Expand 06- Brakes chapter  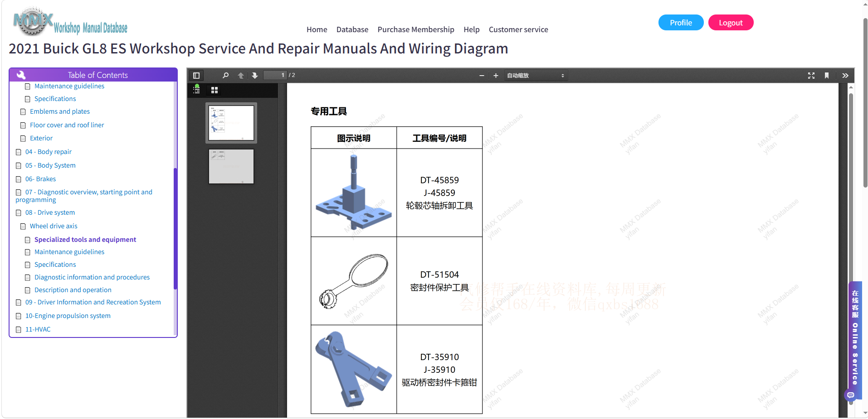(40, 179)
